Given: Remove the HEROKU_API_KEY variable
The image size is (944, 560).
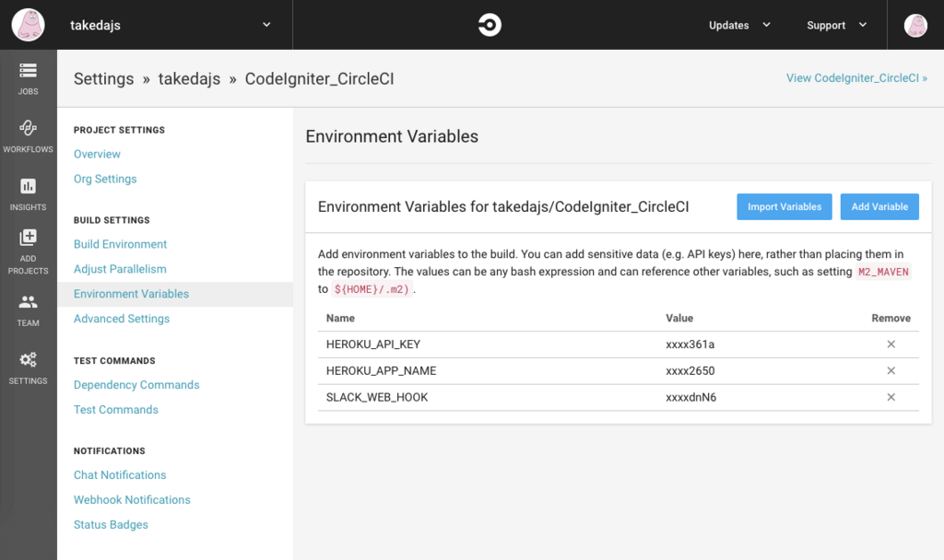Looking at the screenshot, I should (x=891, y=344).
